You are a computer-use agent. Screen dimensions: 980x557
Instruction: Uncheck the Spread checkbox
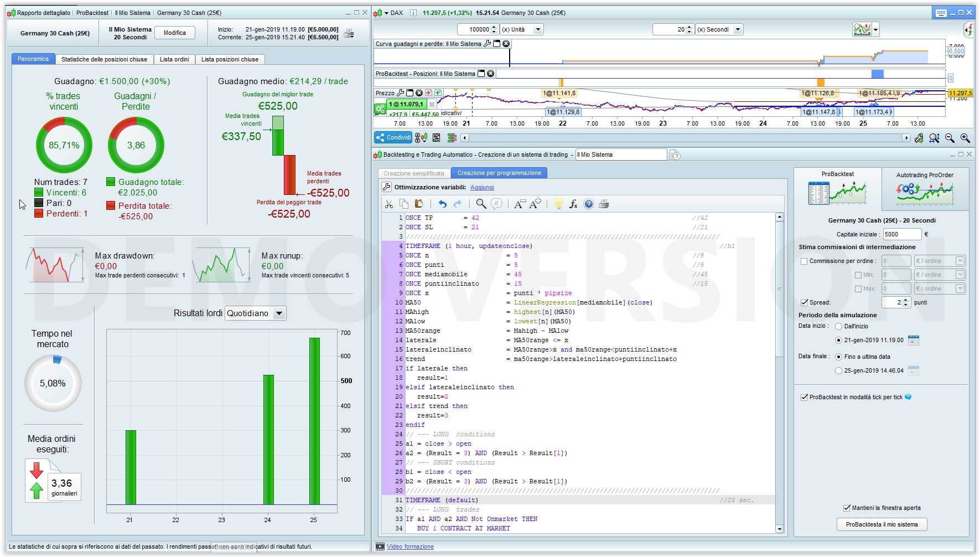click(x=804, y=303)
